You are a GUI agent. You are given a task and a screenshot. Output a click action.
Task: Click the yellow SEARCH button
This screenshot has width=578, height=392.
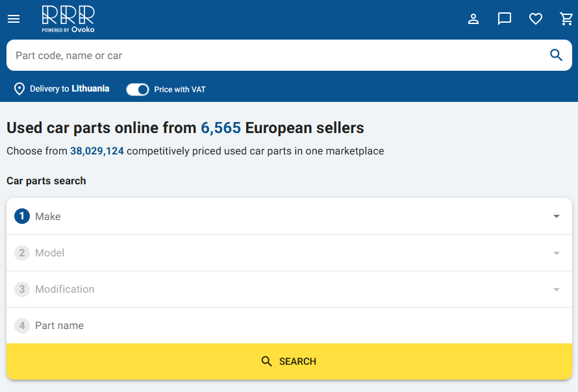pyautogui.click(x=289, y=361)
